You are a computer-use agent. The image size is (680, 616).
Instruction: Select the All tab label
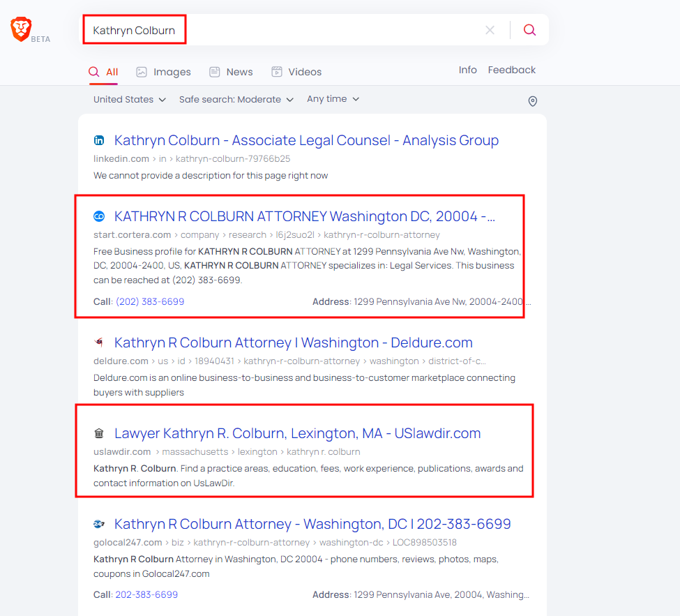pos(112,72)
